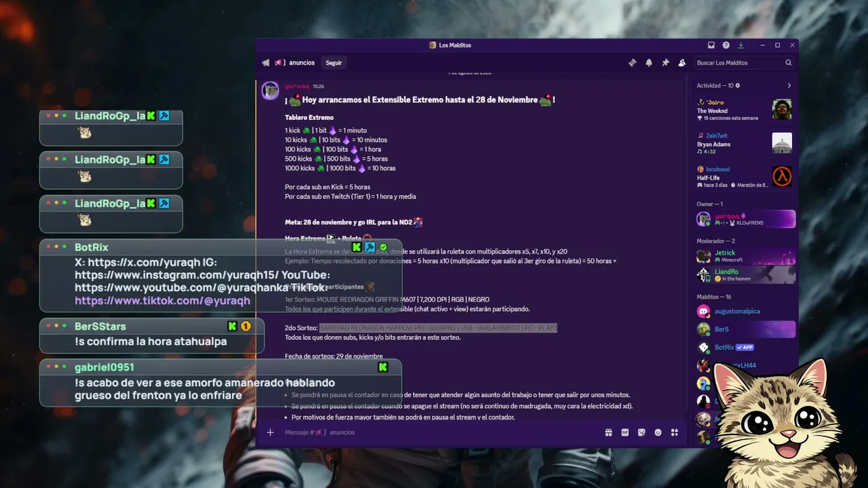Open TikTok link in BotRix chat message
The height and width of the screenshot is (488, 868).
(163, 300)
